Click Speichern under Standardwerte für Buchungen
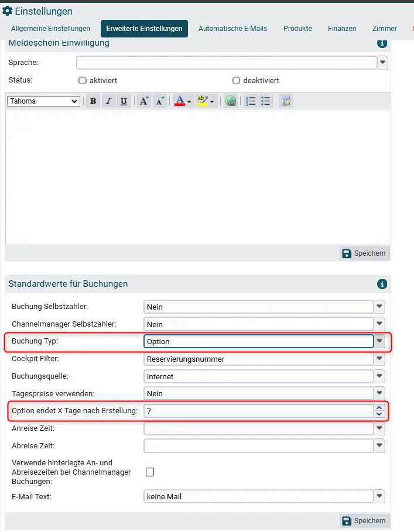This screenshot has height=532, width=414. [365, 520]
